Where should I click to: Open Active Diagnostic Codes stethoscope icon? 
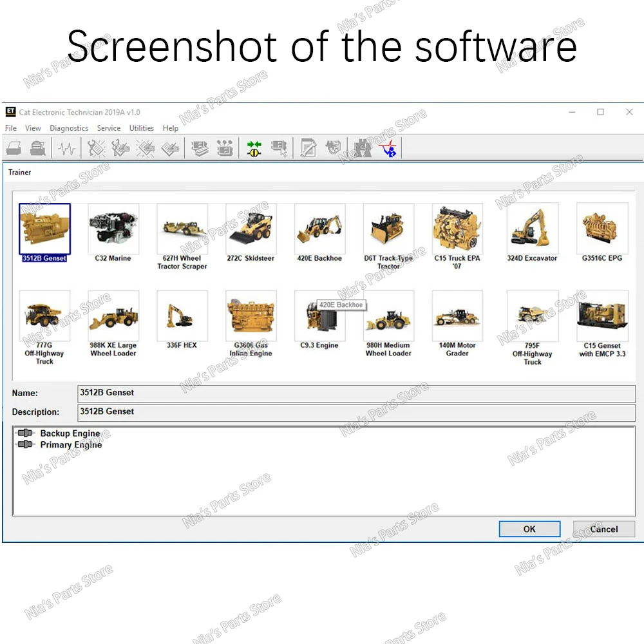pyautogui.click(x=96, y=148)
